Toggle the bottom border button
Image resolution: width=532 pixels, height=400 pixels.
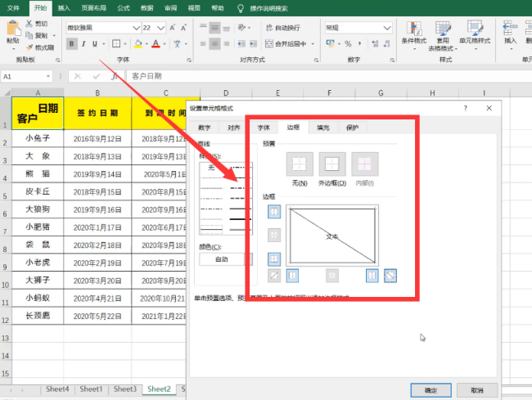[x=274, y=259]
